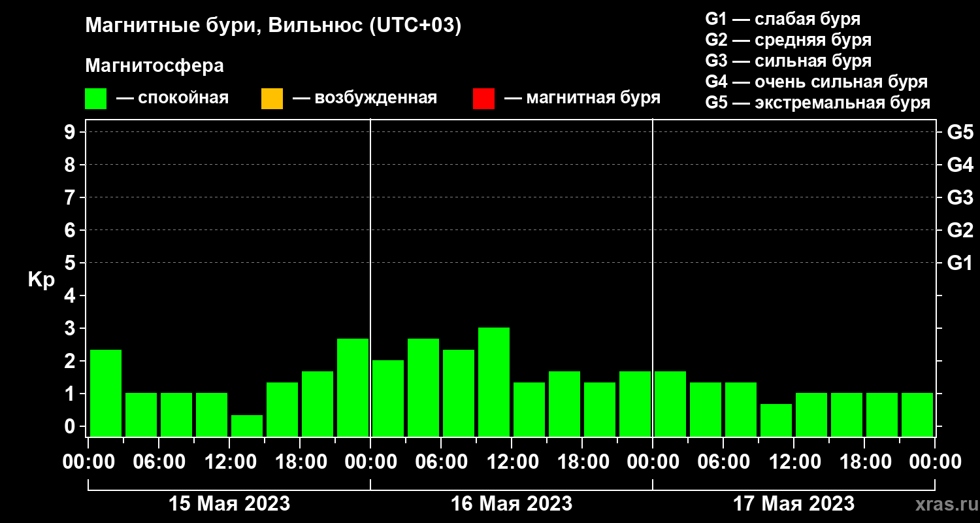The image size is (980, 523).
Task: Click the shortest bar near 12:00 on 15 May
Action: click(247, 426)
